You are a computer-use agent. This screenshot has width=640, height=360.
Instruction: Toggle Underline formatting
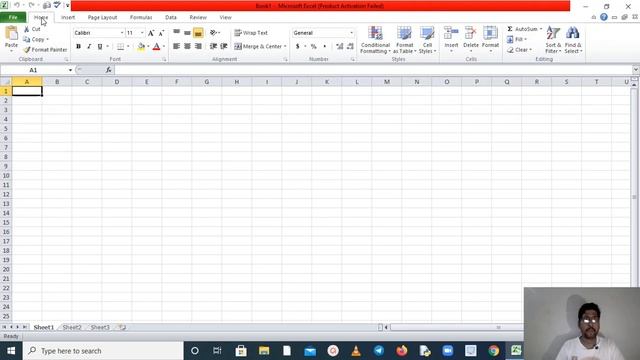[100, 47]
